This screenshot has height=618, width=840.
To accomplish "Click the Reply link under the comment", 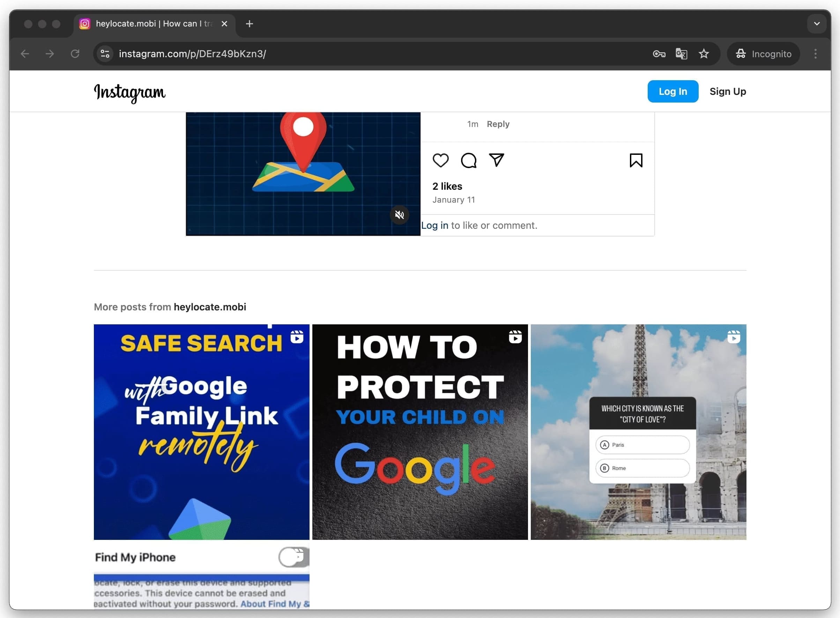I will click(498, 124).
